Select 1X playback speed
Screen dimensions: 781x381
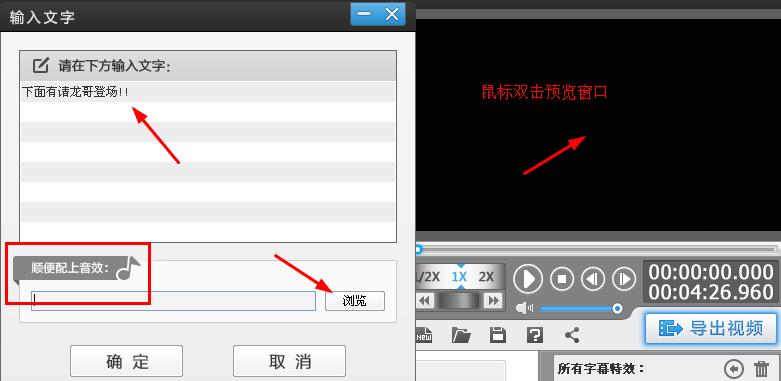click(459, 277)
